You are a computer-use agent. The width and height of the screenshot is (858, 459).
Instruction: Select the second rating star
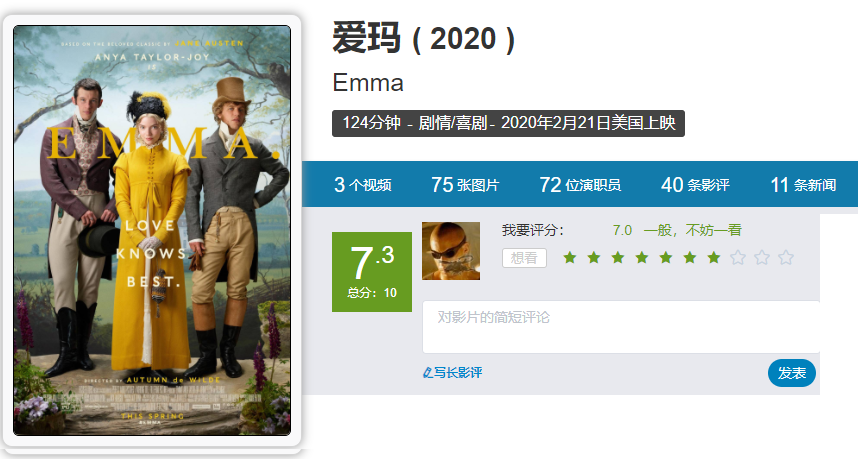coord(594,257)
